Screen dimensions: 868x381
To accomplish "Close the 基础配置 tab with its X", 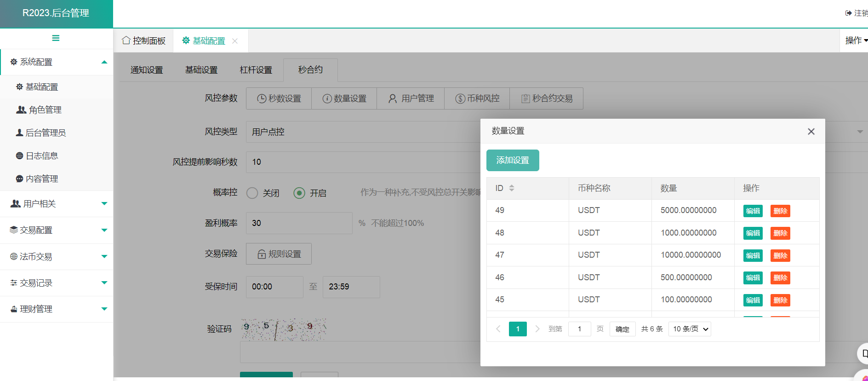I will pyautogui.click(x=235, y=41).
